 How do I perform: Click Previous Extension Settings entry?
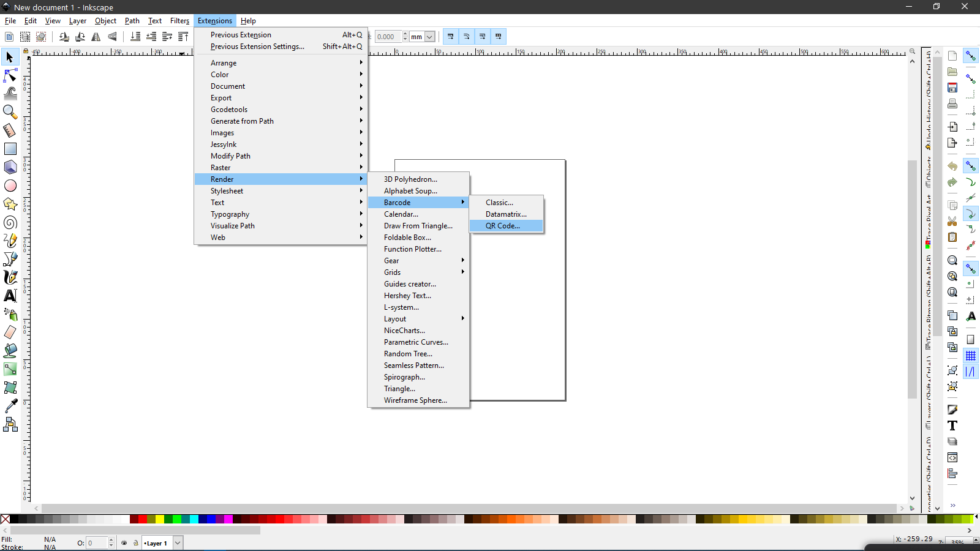pos(281,47)
